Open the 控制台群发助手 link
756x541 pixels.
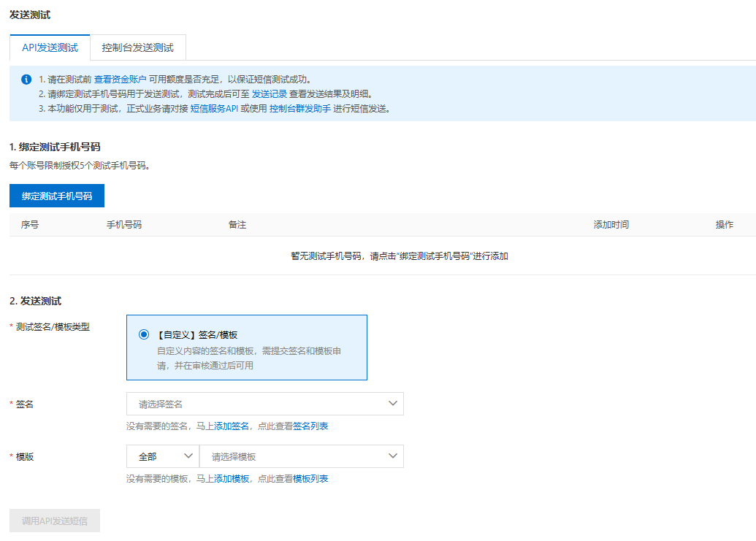point(300,108)
